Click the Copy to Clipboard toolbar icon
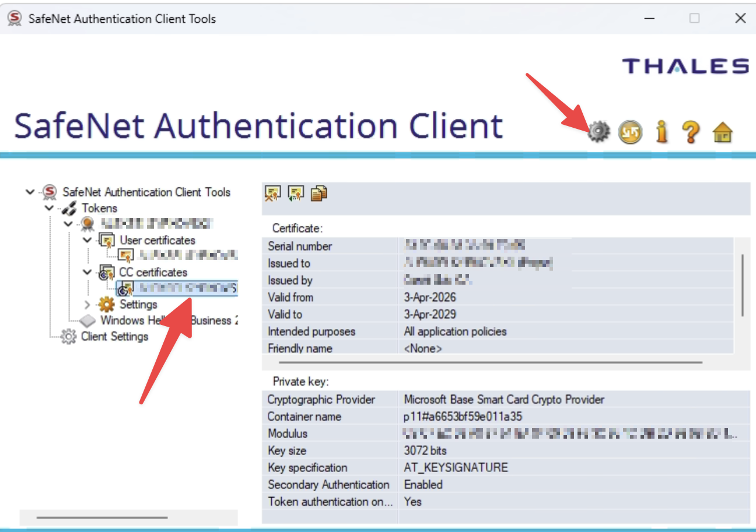 pyautogui.click(x=318, y=193)
